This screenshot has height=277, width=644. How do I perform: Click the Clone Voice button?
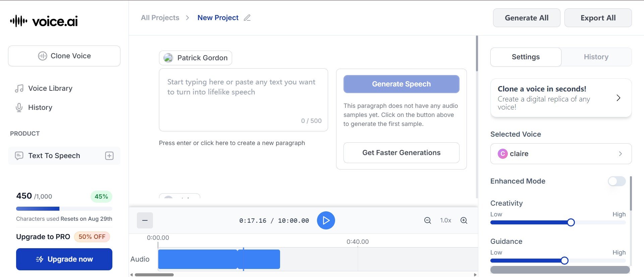(x=64, y=56)
